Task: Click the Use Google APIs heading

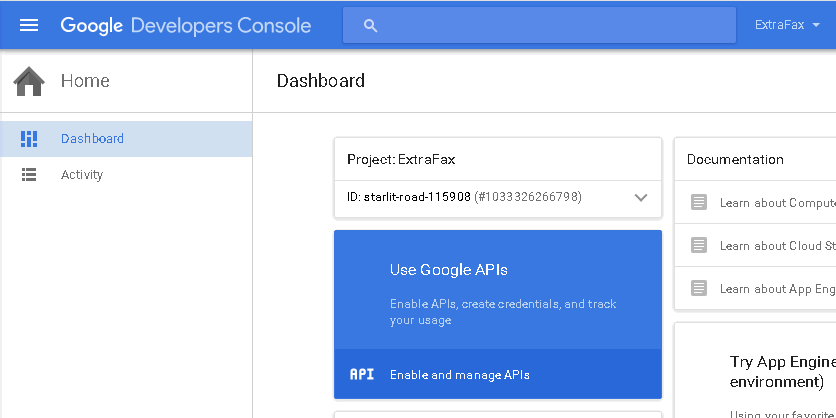Action: (x=448, y=270)
